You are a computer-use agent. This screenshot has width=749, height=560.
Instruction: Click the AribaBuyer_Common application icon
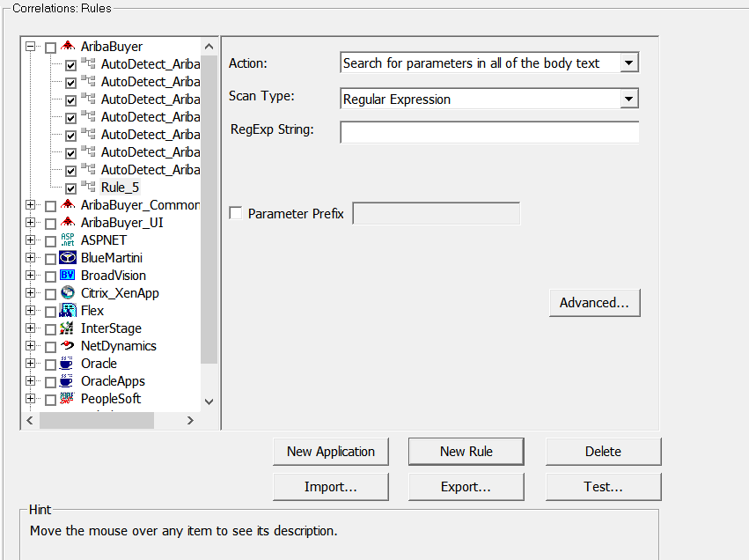click(x=68, y=204)
